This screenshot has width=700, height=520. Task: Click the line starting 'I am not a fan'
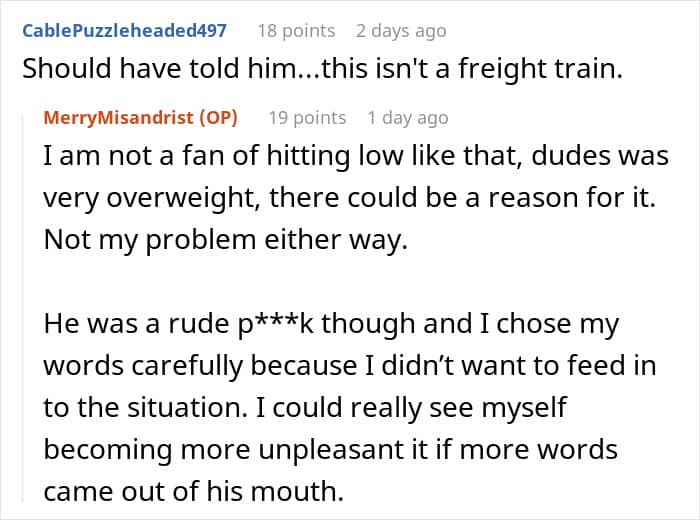pyautogui.click(x=356, y=157)
